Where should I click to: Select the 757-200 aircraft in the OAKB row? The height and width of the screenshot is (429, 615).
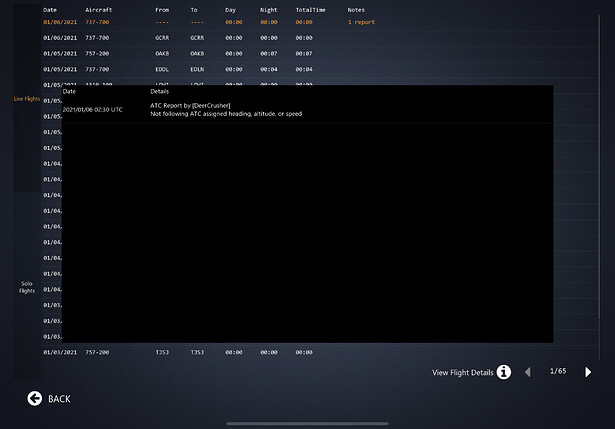pos(97,54)
